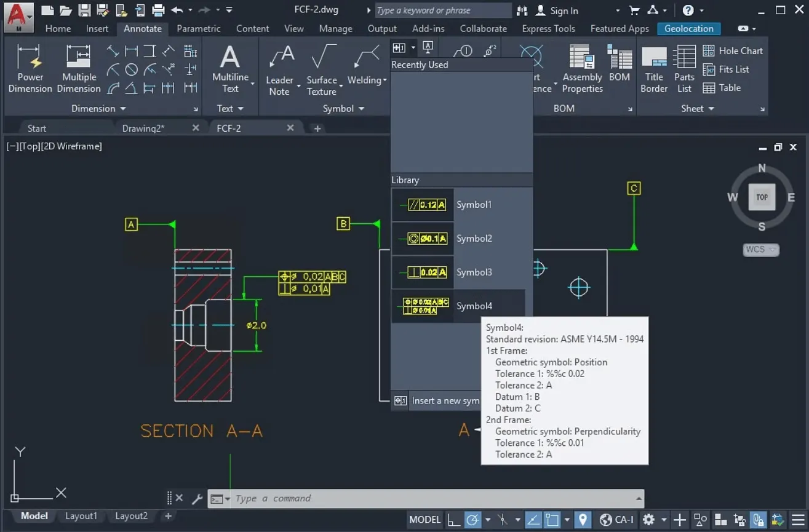This screenshot has height=532, width=809.
Task: Expand the Dimension panel dropdown
Action: point(123,108)
